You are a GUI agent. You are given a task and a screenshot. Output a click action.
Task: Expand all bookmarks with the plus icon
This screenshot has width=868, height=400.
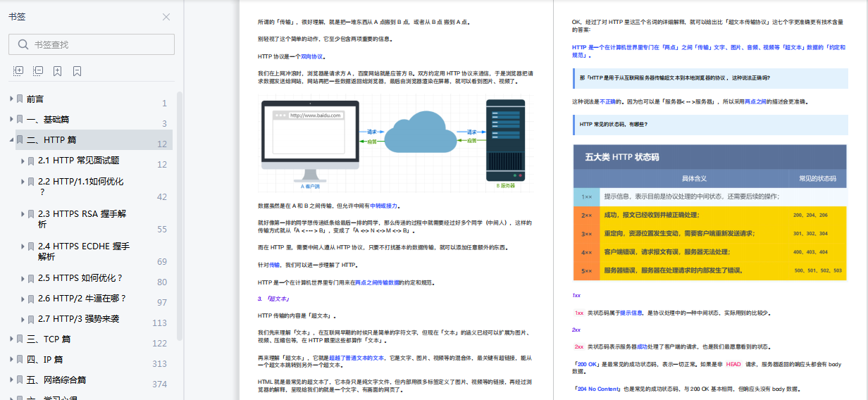18,71
